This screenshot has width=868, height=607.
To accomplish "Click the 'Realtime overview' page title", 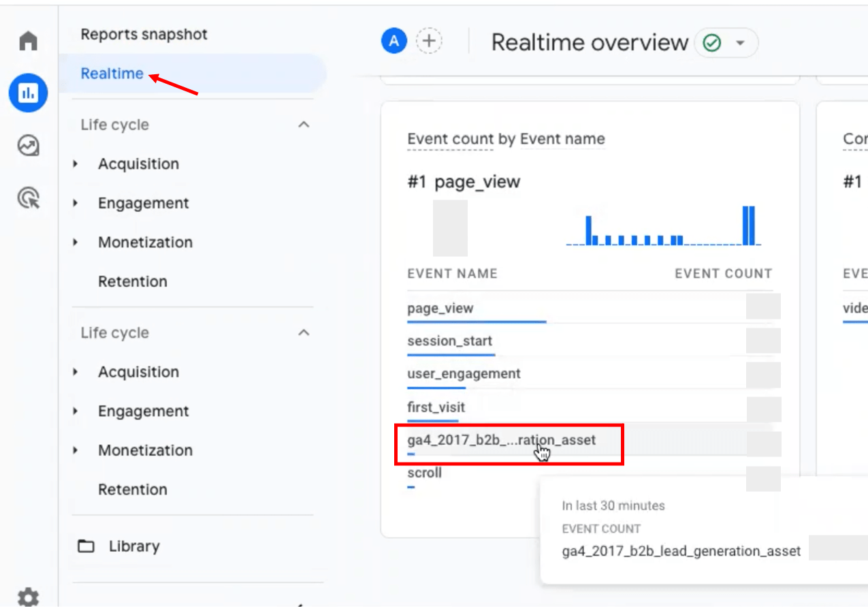I will point(590,42).
